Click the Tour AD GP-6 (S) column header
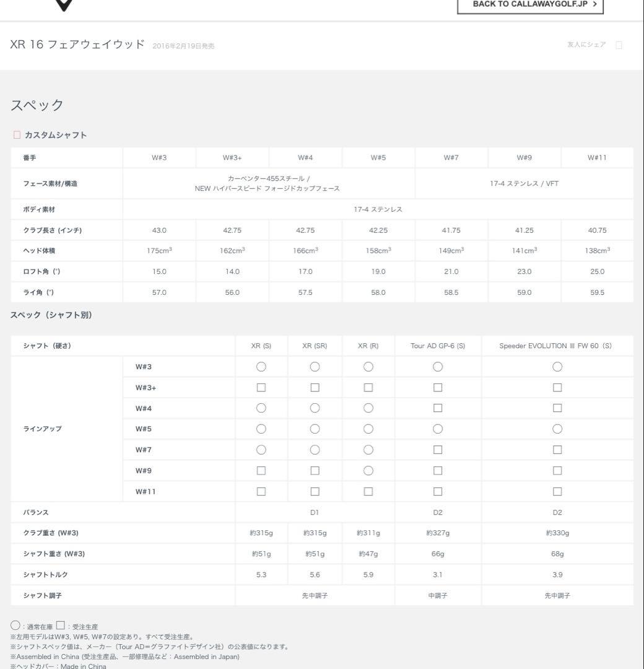 (438, 346)
